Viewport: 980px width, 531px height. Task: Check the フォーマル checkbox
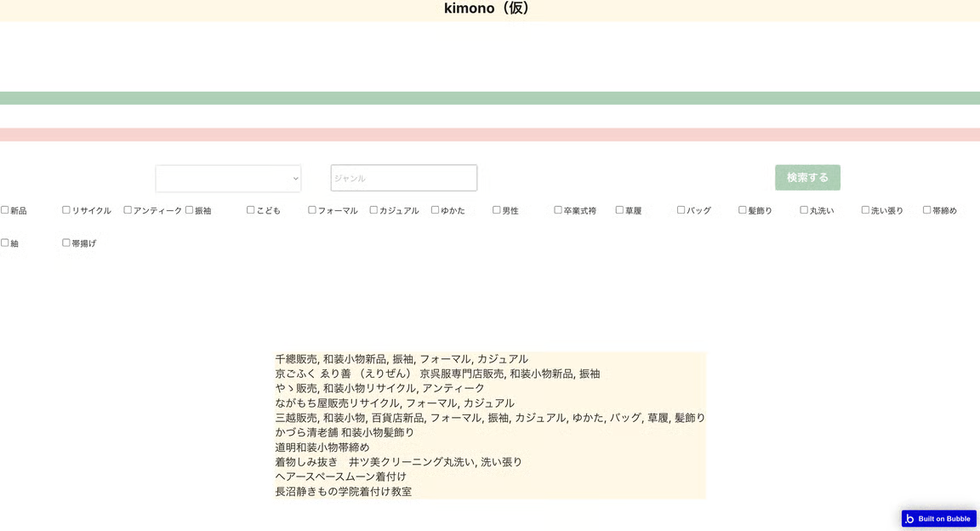point(312,210)
